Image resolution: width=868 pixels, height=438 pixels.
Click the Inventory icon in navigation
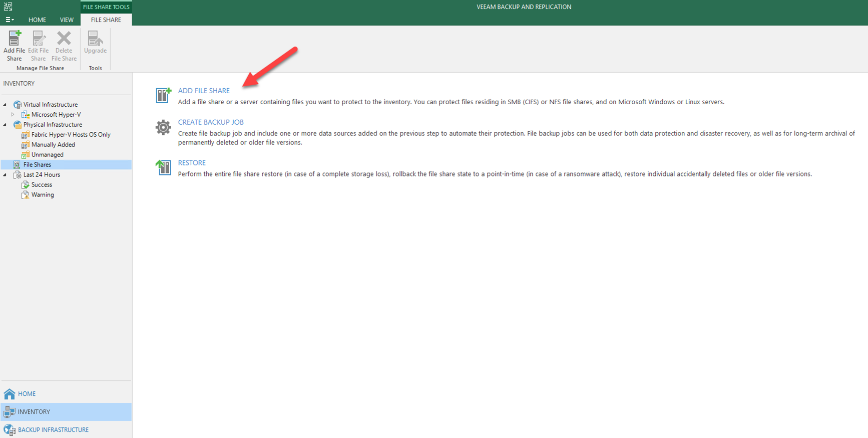pos(10,412)
